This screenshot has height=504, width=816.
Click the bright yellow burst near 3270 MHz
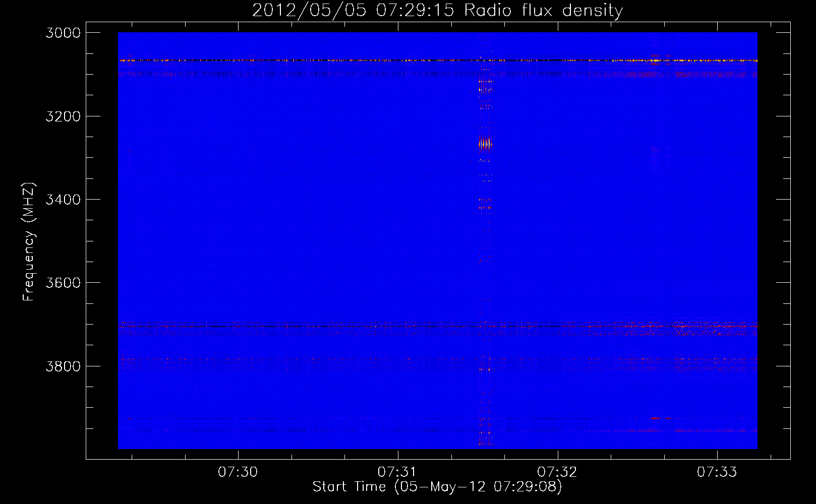(485, 144)
